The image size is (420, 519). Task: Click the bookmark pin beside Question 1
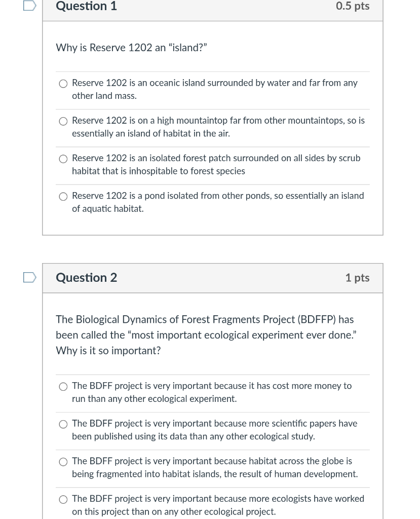29,6
